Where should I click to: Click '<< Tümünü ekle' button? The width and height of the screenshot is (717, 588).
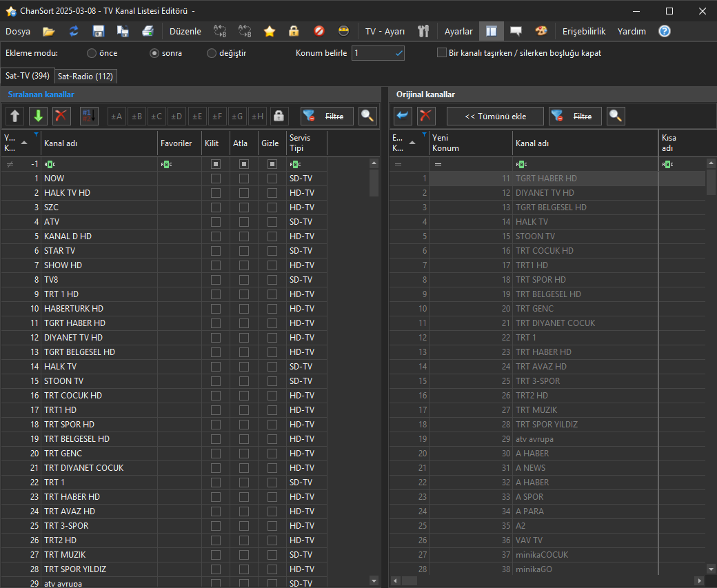pyautogui.click(x=495, y=116)
